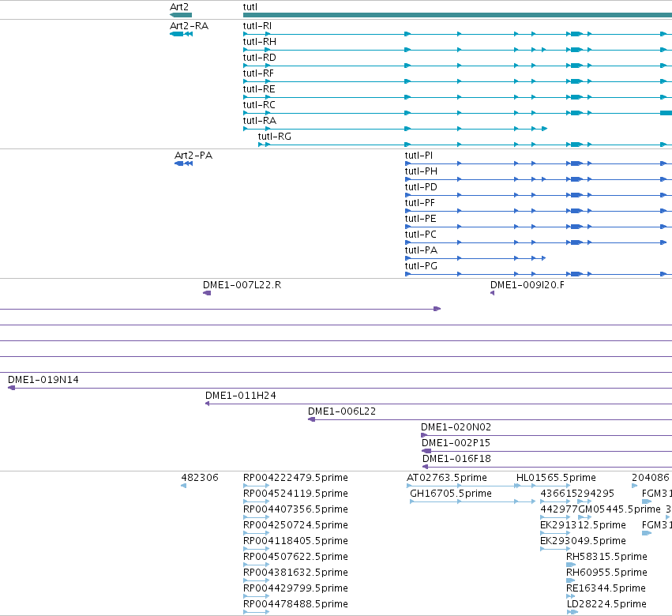Select the tutl-RA transcript label
Image resolution: width=672 pixels, height=616 pixels.
(260, 121)
